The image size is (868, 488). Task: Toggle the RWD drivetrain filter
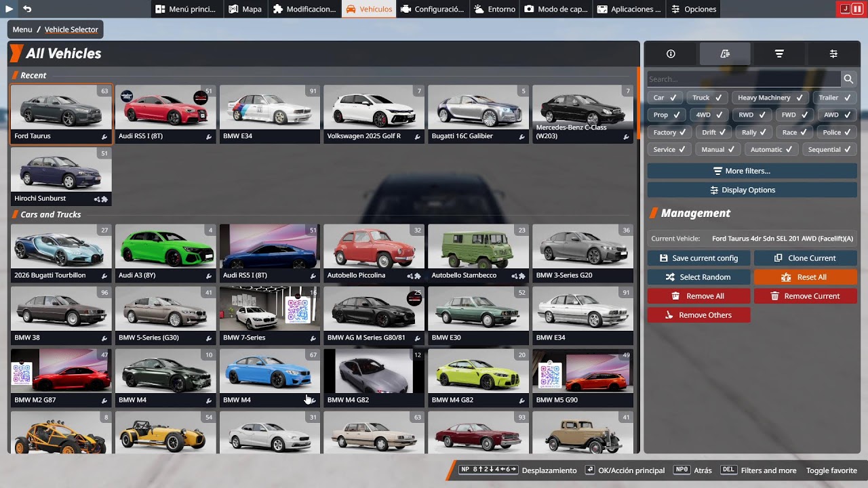pyautogui.click(x=752, y=115)
